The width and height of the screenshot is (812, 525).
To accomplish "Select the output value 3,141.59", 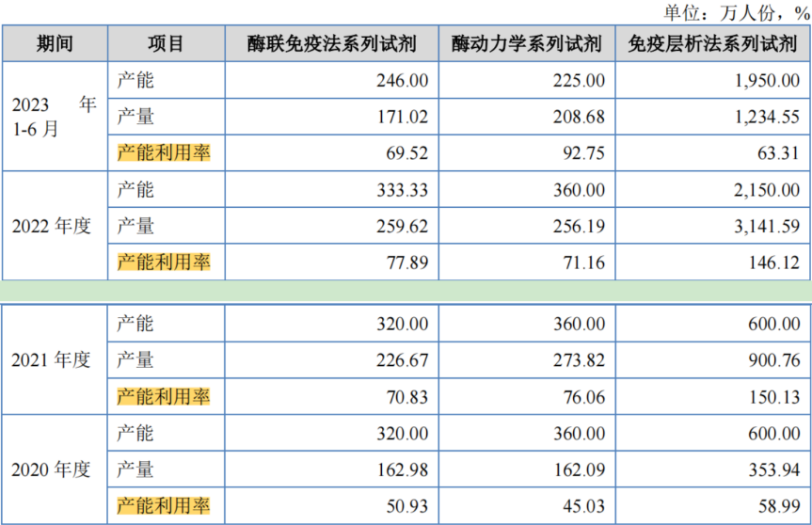I will (767, 226).
